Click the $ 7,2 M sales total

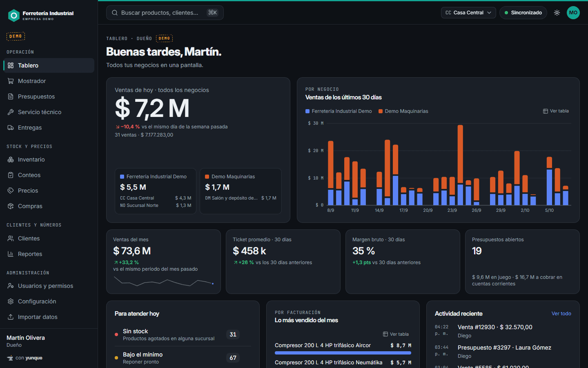(152, 108)
